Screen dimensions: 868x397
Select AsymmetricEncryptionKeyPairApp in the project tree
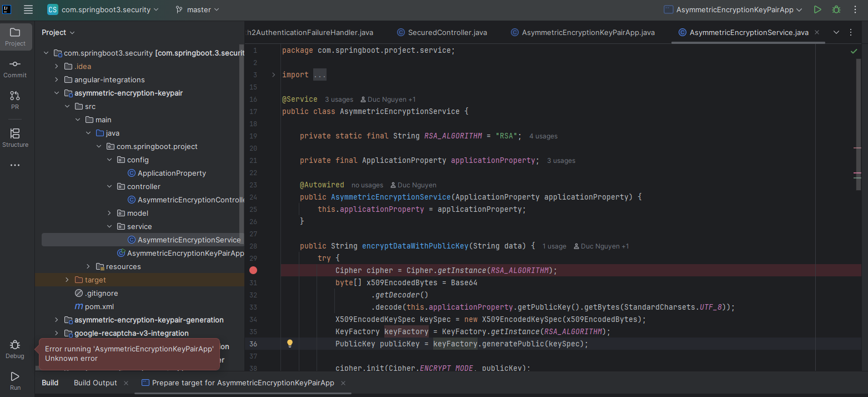pyautogui.click(x=180, y=253)
